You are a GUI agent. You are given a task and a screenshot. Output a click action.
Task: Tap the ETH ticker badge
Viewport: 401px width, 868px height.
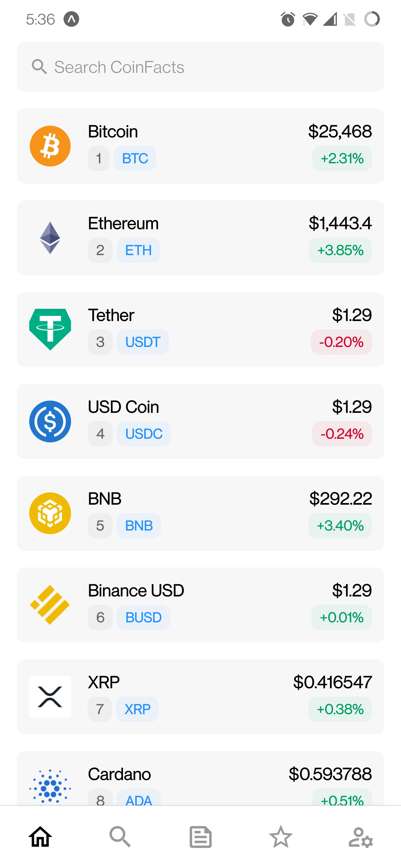138,250
